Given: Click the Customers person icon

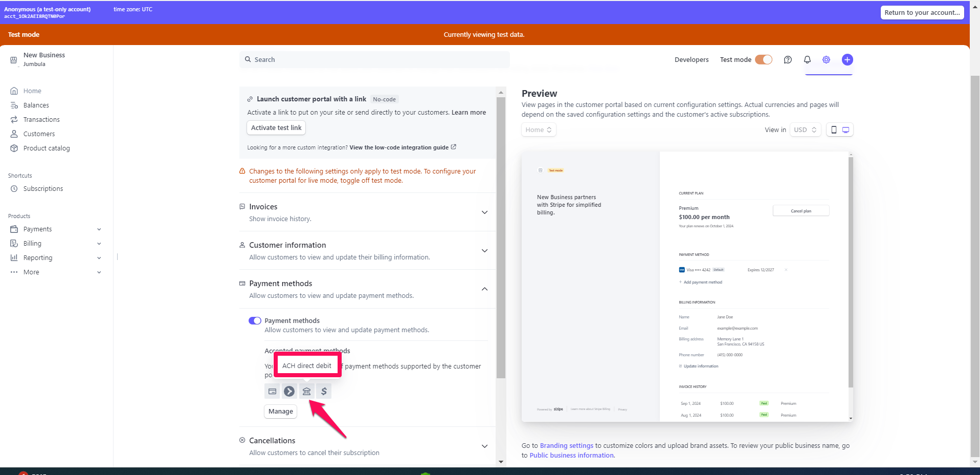Looking at the screenshot, I should click(x=14, y=134).
